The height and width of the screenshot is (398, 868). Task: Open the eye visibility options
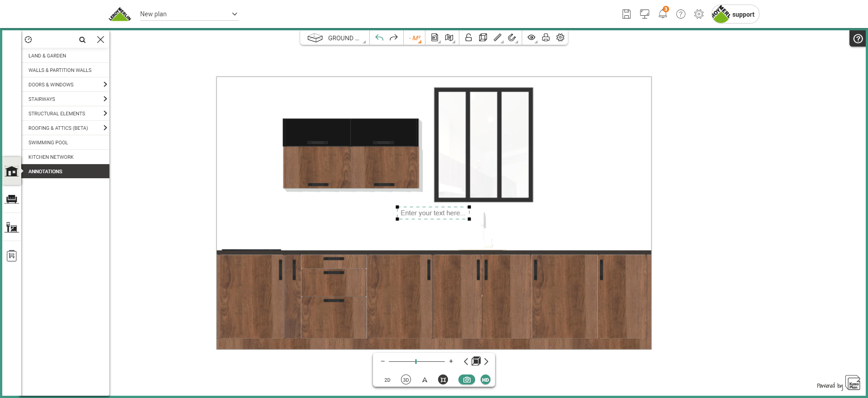532,38
